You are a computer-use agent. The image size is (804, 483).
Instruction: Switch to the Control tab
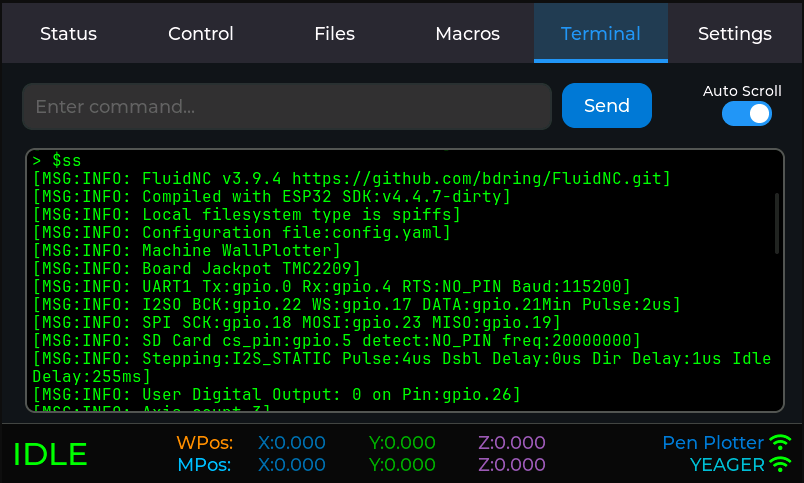click(x=201, y=34)
